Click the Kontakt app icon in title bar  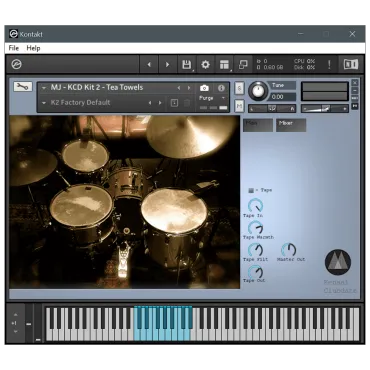pos(13,34)
